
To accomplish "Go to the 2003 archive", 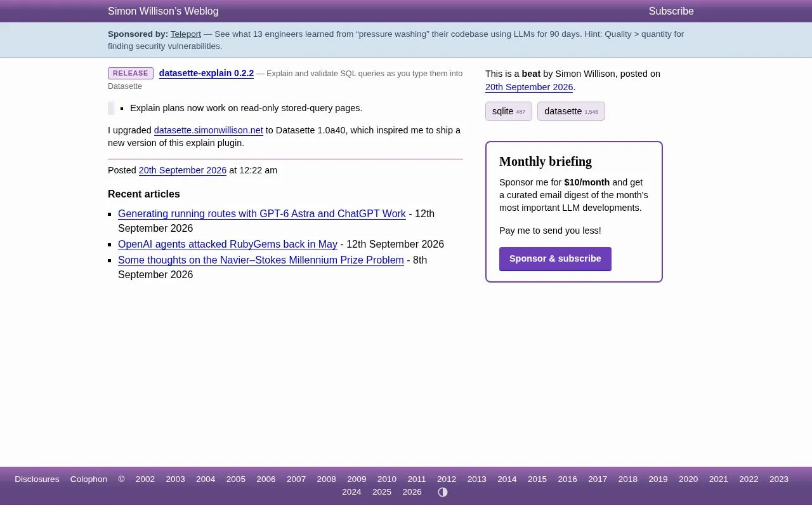I will pos(176,479).
